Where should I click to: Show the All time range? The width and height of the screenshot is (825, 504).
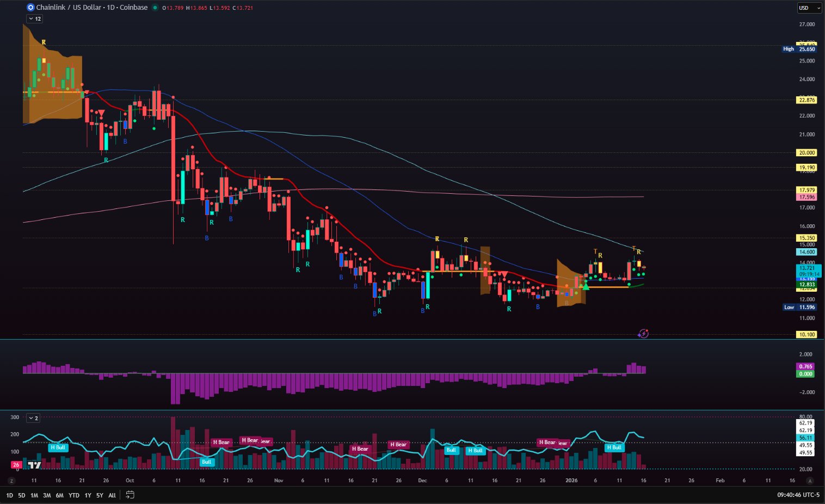[112, 495]
